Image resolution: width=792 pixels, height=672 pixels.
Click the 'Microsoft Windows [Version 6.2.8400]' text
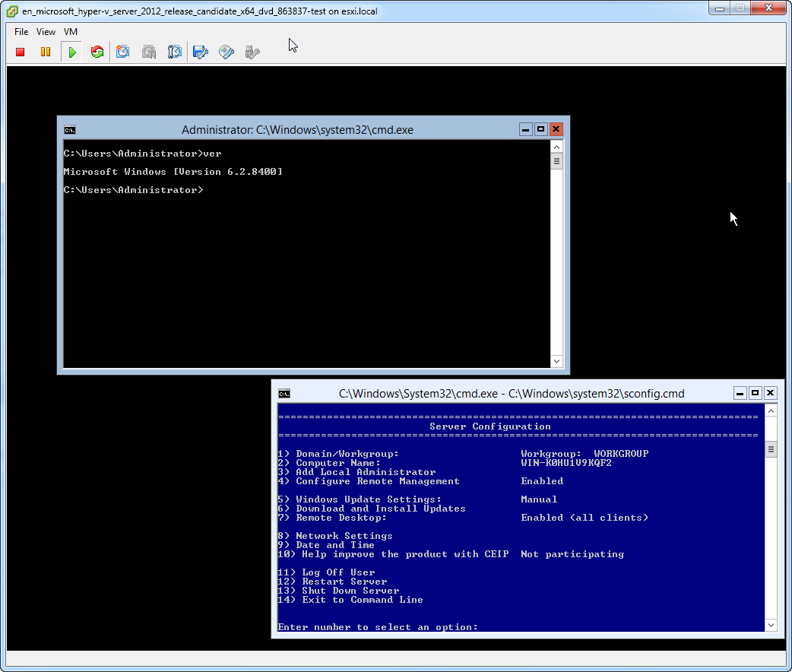(173, 172)
